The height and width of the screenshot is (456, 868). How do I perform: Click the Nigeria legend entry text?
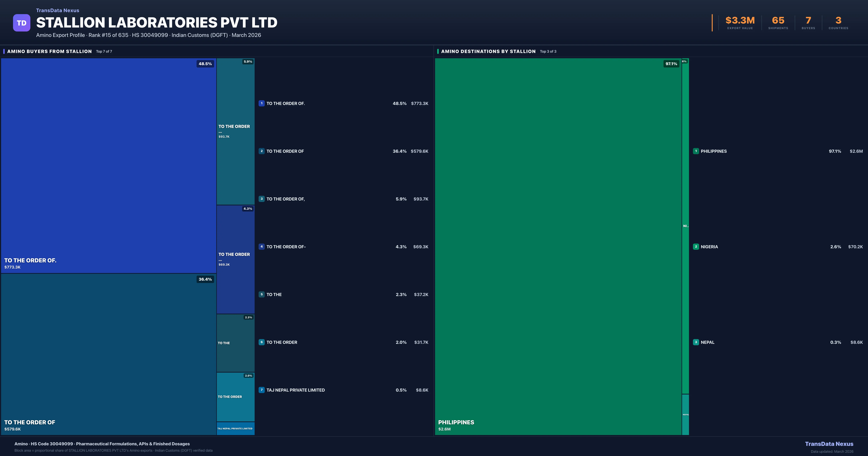[x=709, y=247]
